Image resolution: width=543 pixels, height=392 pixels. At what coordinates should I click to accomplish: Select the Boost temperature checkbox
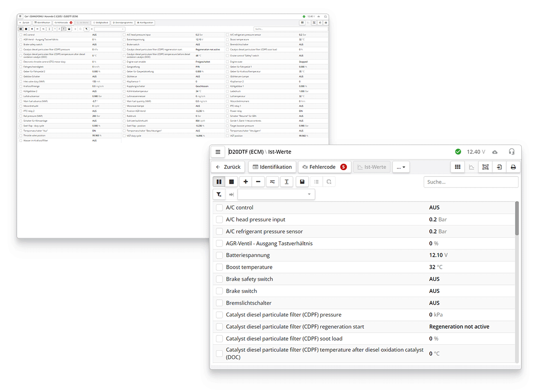(x=219, y=267)
